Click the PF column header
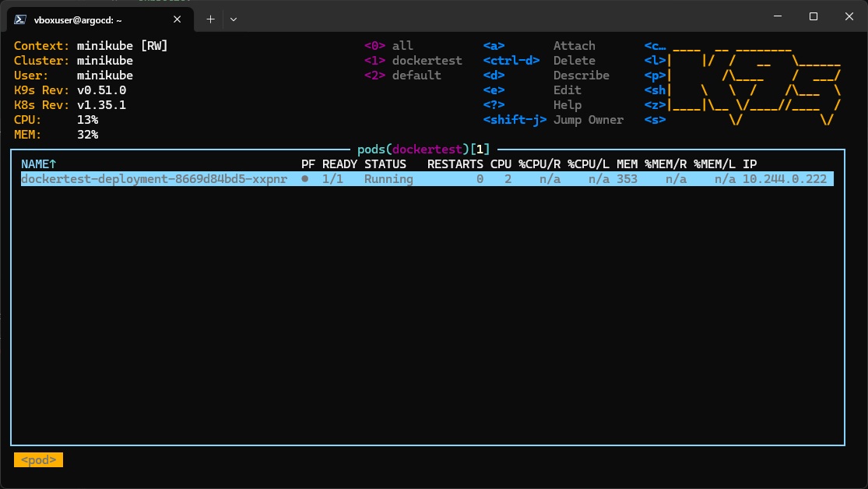Screen dimensions: 868x489 click(308, 164)
